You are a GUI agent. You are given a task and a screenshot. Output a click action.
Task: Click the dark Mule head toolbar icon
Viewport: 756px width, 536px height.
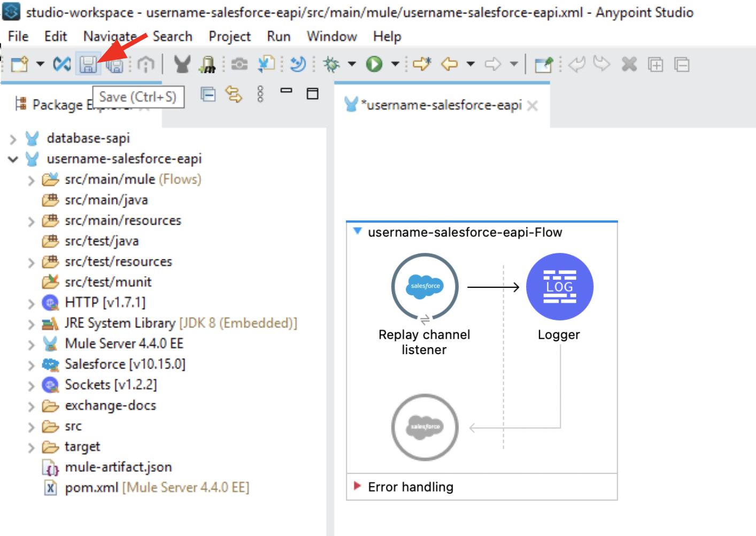pos(182,64)
